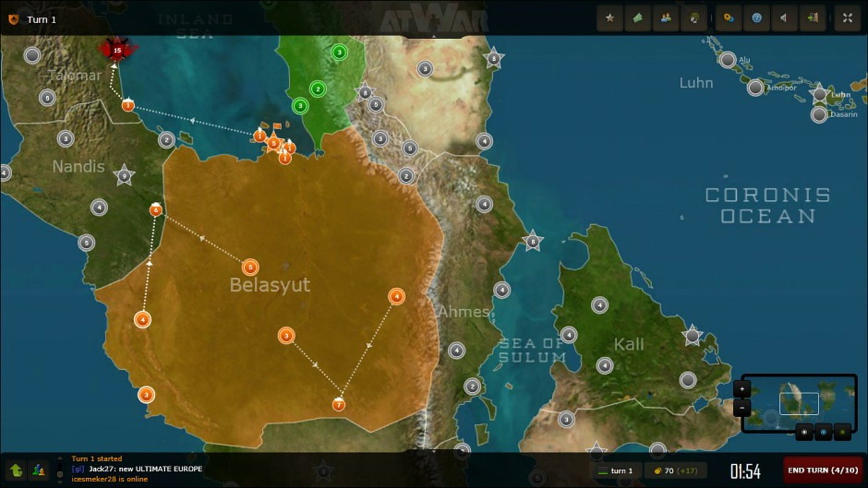Select the orange 1 unit near Talomar coast
This screenshot has width=868, height=488.
coord(128,106)
